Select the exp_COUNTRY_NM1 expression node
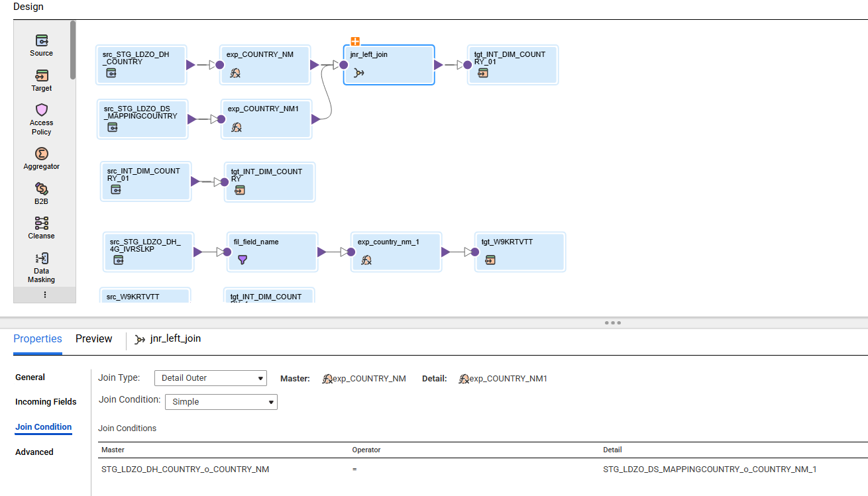The image size is (868, 496). [266, 119]
